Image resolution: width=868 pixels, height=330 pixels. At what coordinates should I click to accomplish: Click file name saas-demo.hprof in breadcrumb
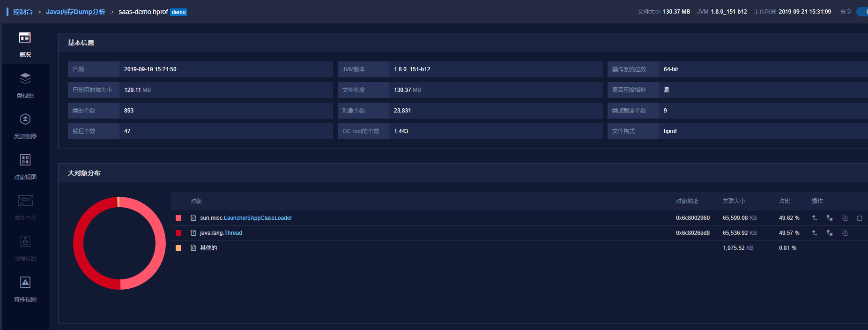[143, 12]
